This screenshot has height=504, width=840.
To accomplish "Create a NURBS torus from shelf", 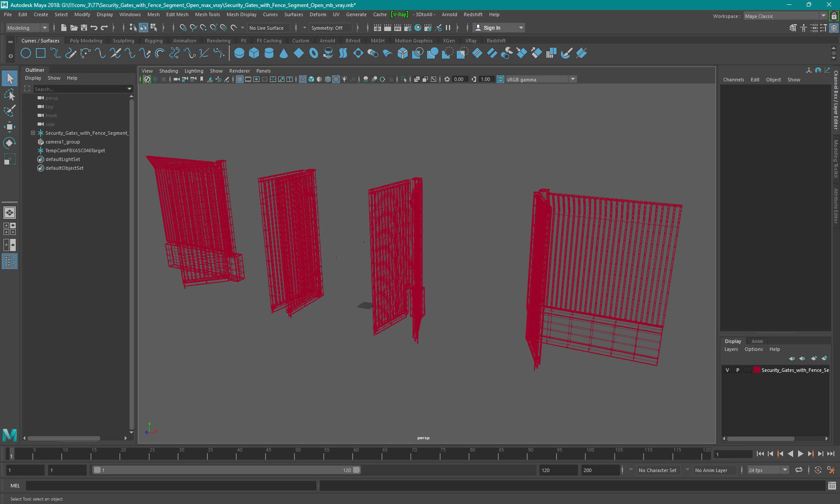I will pyautogui.click(x=314, y=53).
